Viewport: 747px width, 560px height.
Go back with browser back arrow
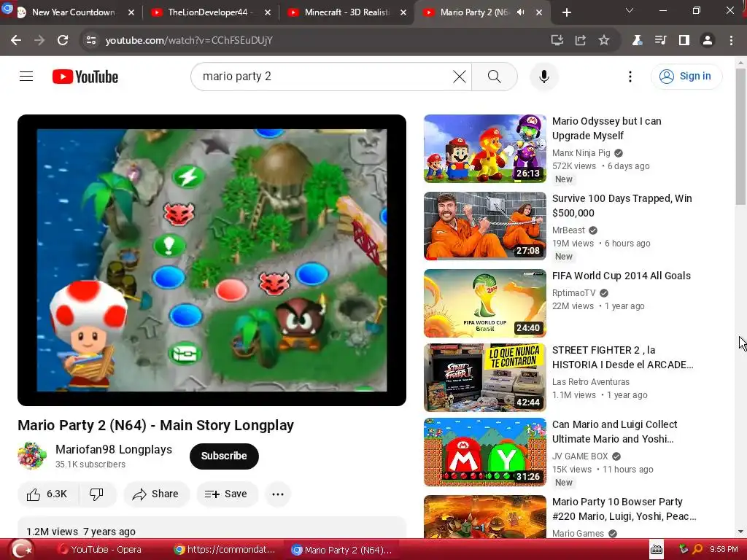tap(16, 40)
